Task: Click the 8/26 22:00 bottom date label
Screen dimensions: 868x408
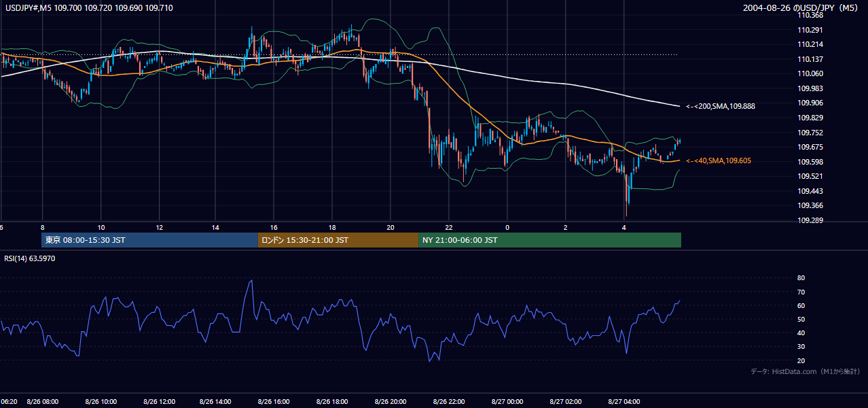Action: pyautogui.click(x=448, y=402)
